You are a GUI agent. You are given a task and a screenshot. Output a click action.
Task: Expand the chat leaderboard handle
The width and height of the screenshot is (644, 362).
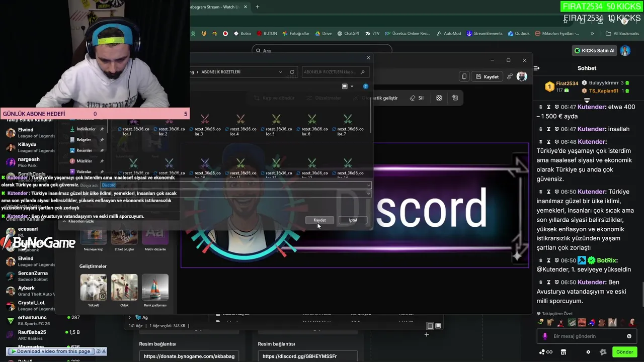(587, 101)
